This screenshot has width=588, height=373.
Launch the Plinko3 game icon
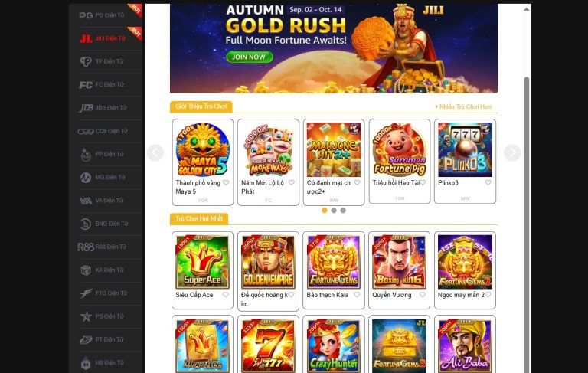(465, 149)
